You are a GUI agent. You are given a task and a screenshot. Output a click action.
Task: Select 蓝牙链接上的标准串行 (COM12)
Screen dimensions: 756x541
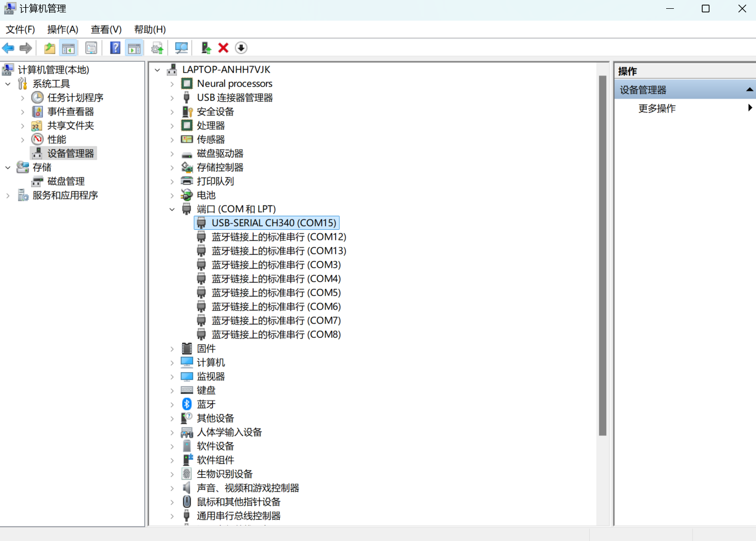coord(279,237)
